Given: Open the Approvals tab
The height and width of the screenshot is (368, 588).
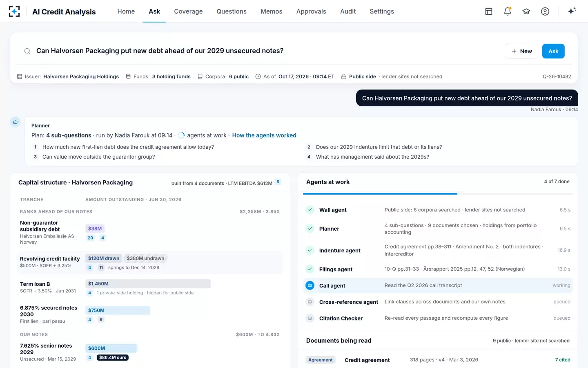Looking at the screenshot, I should [x=311, y=11].
